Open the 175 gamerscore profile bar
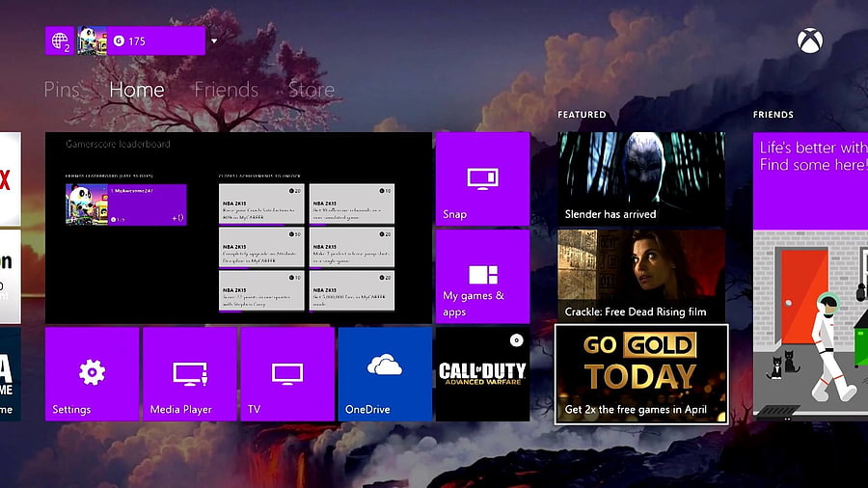The width and height of the screenshot is (868, 488). pyautogui.click(x=155, y=41)
